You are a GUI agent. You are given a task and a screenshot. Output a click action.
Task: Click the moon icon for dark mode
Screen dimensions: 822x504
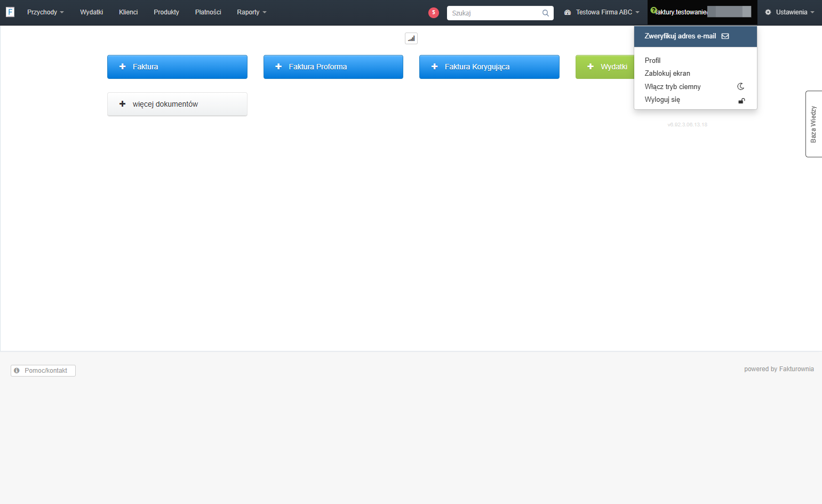(x=741, y=86)
